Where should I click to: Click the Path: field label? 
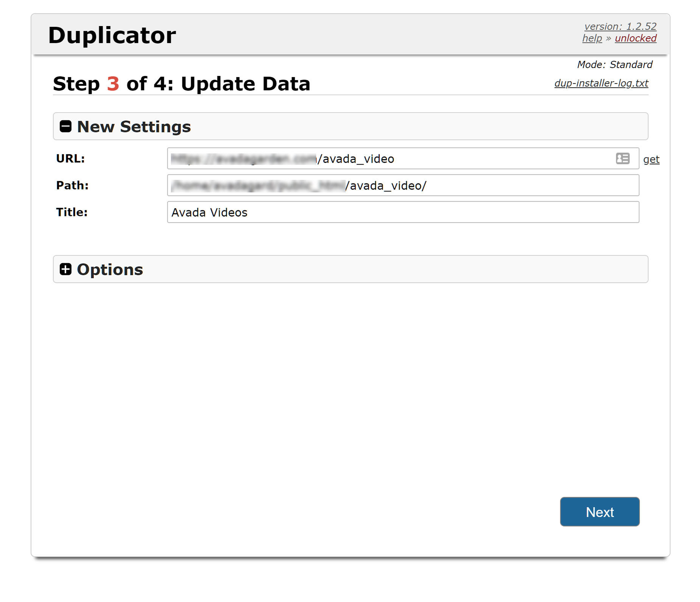(72, 185)
